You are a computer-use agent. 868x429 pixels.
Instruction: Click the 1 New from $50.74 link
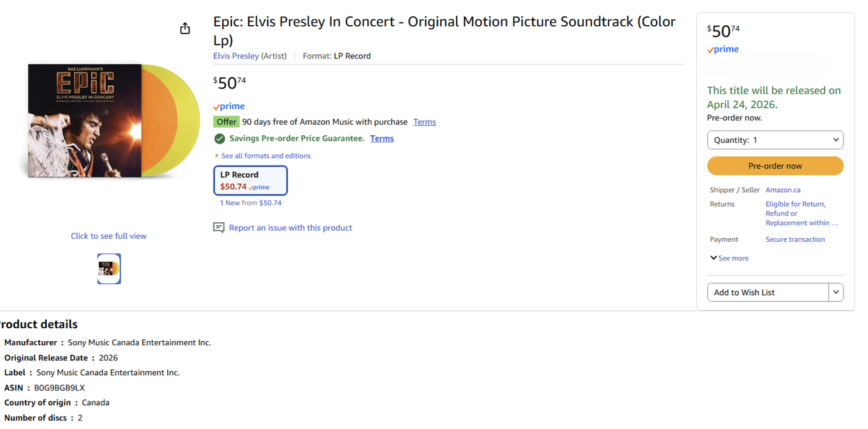250,203
